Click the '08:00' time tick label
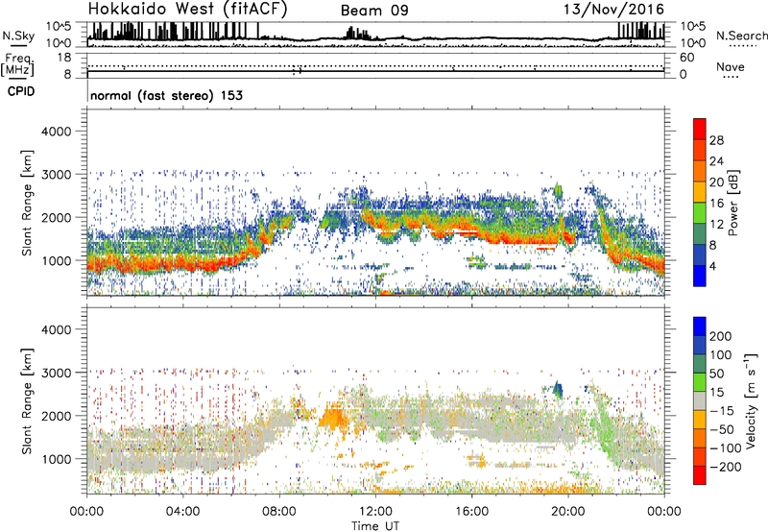This screenshot has height=532, width=768. 279,512
